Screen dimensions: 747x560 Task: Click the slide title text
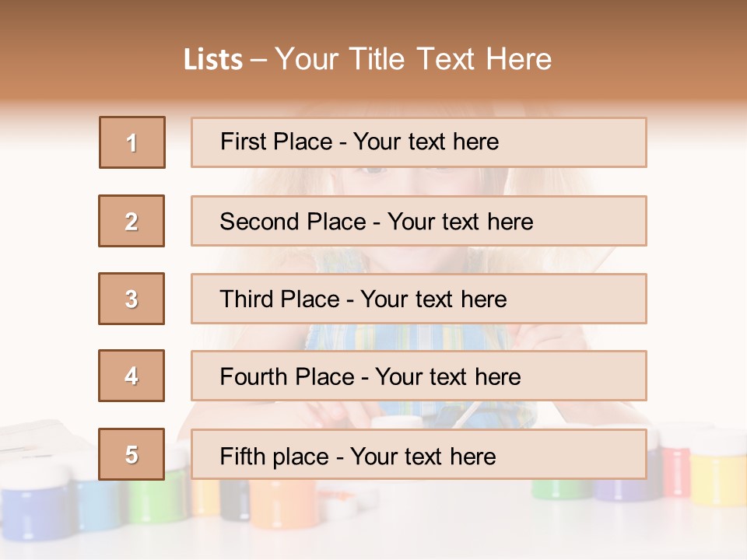point(367,59)
